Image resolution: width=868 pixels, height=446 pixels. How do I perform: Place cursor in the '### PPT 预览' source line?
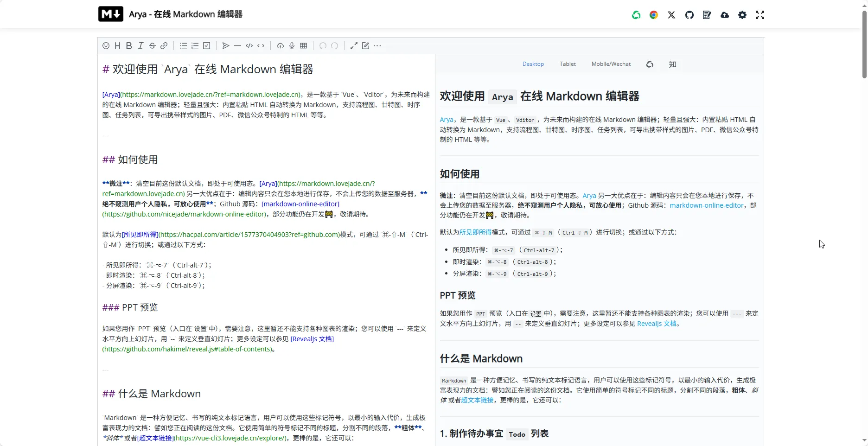(130, 308)
